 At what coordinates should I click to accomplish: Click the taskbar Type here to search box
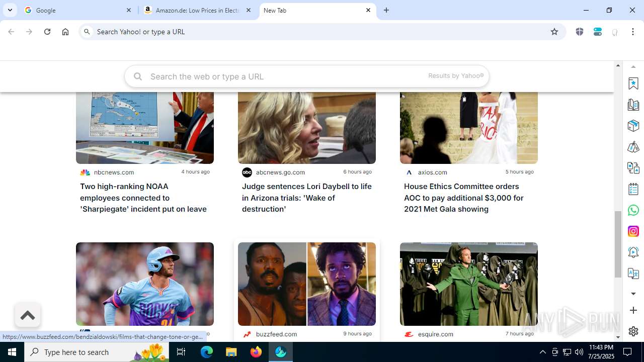(x=98, y=352)
